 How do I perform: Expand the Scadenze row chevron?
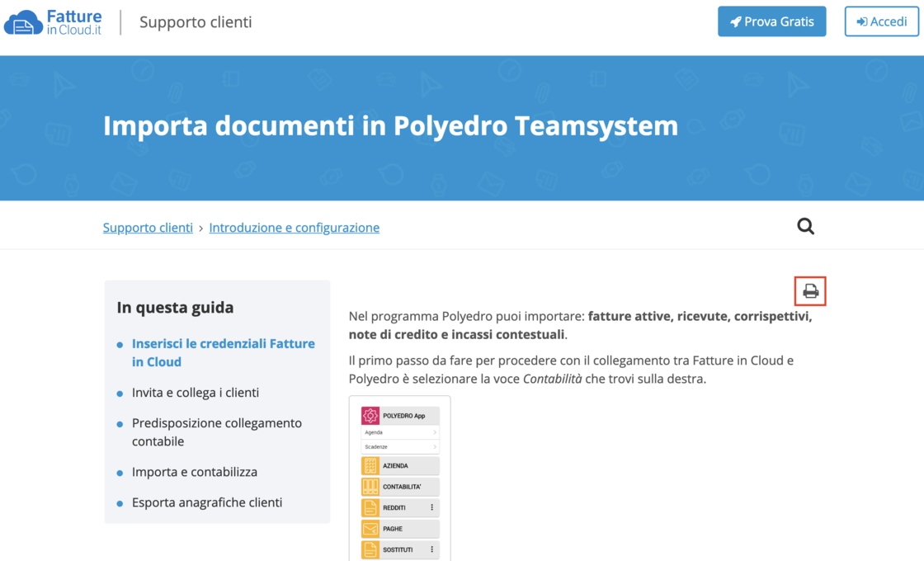point(435,447)
